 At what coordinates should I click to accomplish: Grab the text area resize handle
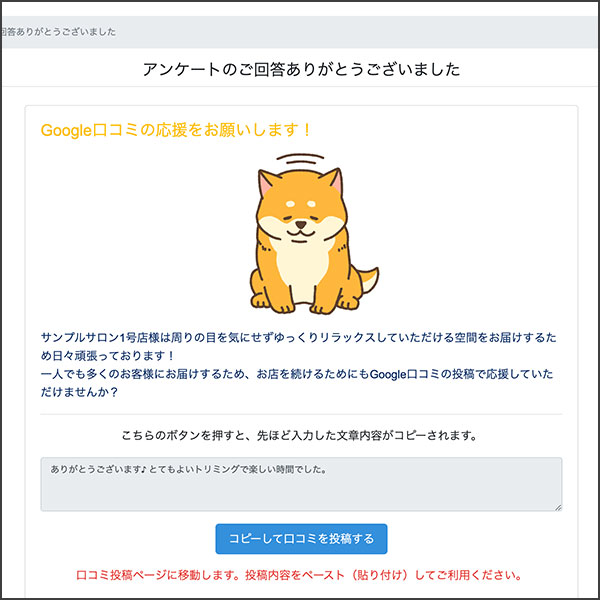(x=557, y=507)
